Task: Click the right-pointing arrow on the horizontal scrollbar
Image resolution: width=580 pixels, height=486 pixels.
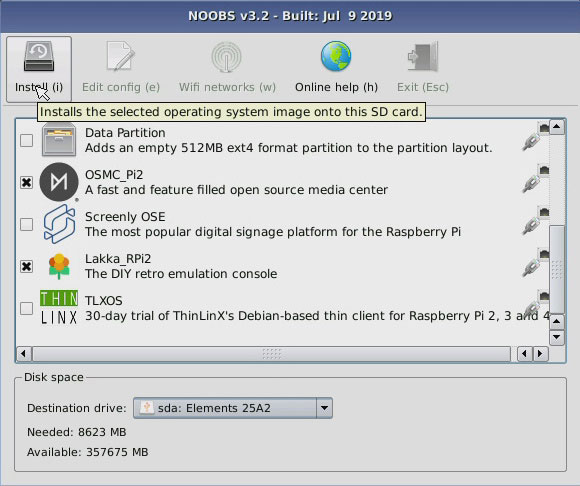Action: click(540, 354)
